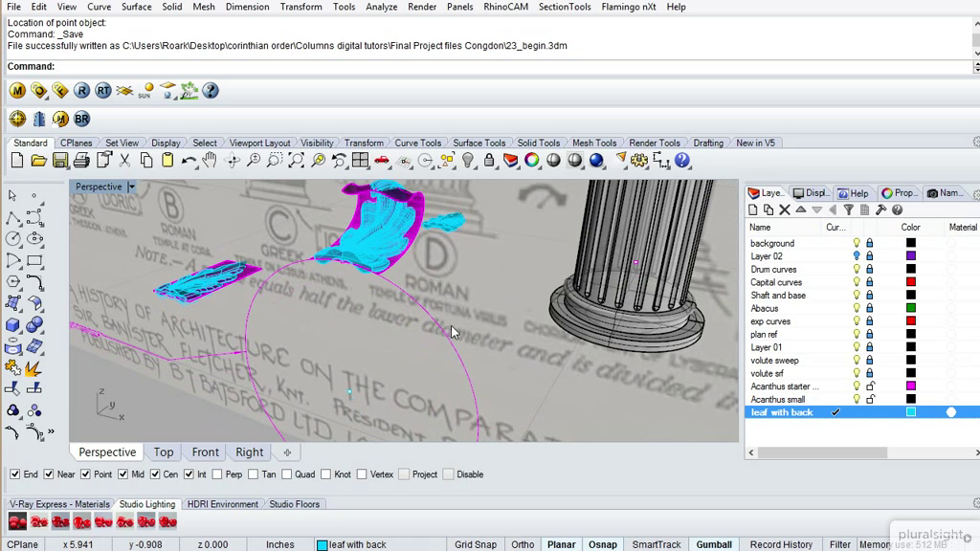This screenshot has width=980, height=551.
Task: Hide the Abacus layer via its bulb
Action: point(857,308)
